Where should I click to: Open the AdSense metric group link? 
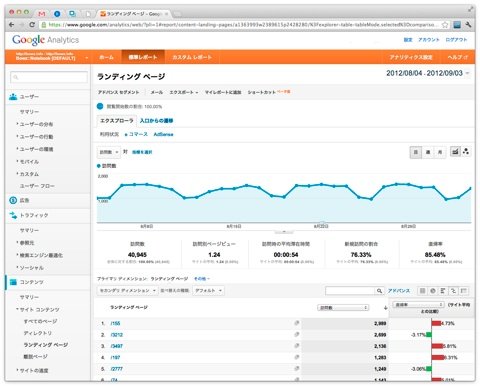click(163, 134)
